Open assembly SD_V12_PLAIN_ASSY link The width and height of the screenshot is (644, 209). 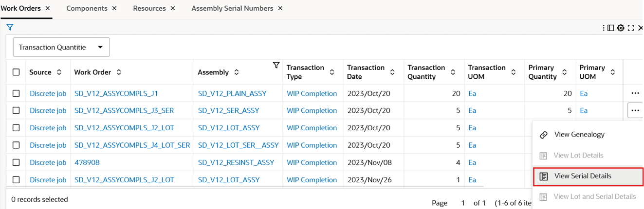pos(232,93)
